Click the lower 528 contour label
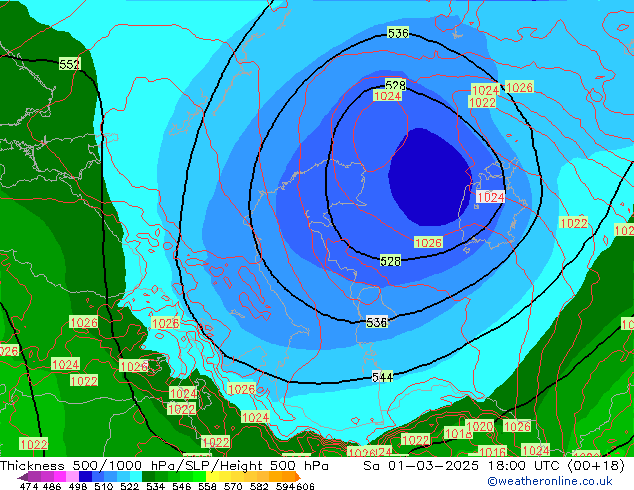 coord(390,261)
